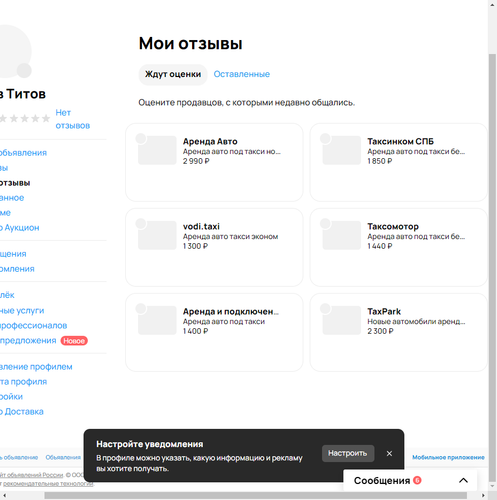
Task: Click description Аренда авто такси эконом
Action: (x=230, y=236)
